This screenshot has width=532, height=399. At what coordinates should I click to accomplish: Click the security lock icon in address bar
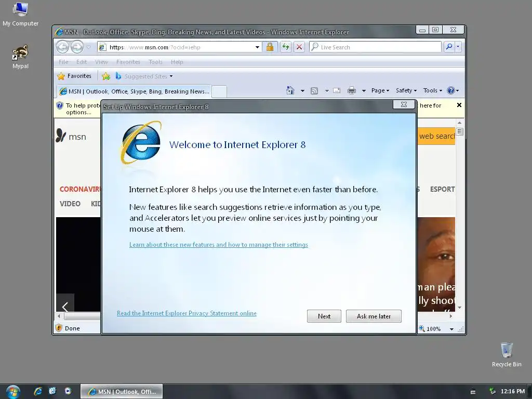pyautogui.click(x=270, y=47)
